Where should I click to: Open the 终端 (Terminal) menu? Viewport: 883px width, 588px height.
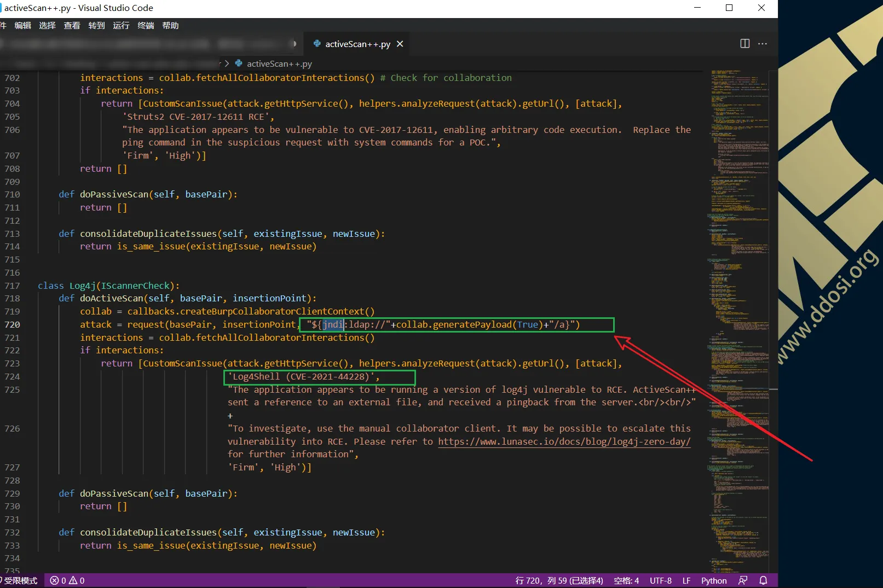tap(146, 26)
